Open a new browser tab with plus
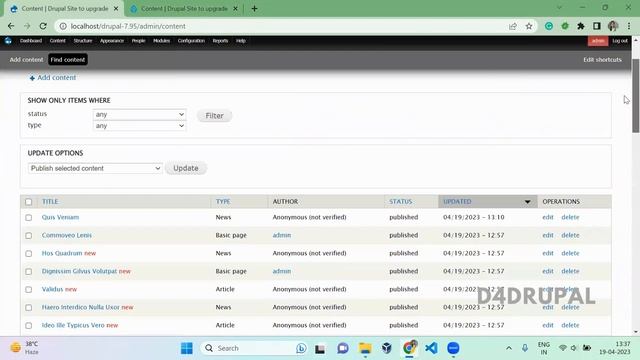The width and height of the screenshot is (640, 360). (x=254, y=9)
